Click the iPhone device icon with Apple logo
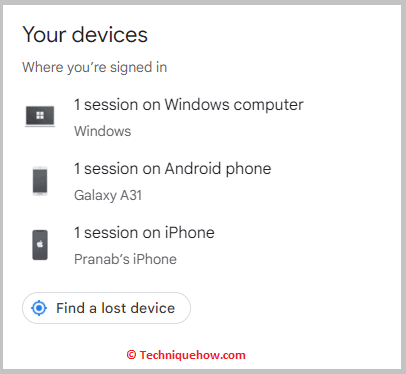 click(40, 245)
